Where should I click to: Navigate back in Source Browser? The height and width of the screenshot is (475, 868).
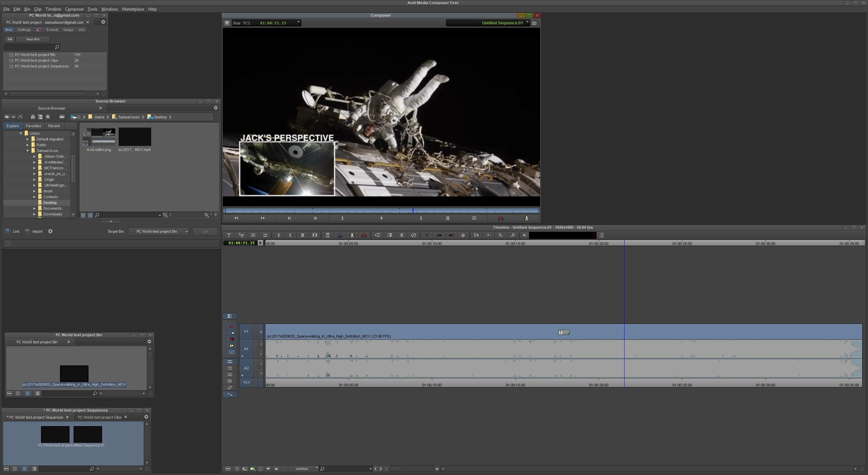point(6,117)
